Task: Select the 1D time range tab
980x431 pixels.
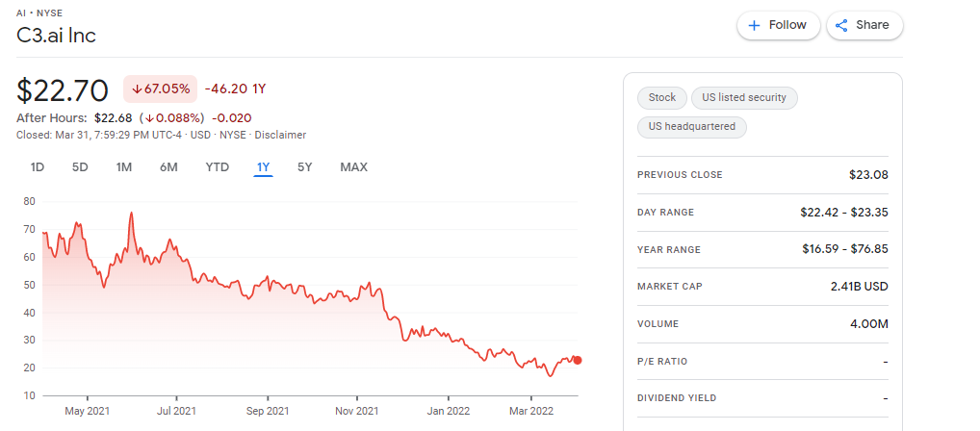Action: click(38, 167)
